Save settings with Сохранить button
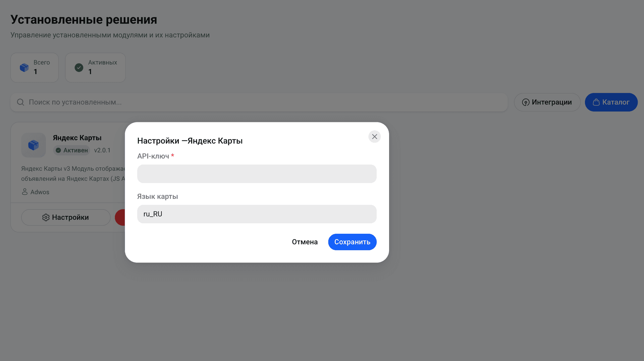644x361 pixels. [x=352, y=242]
